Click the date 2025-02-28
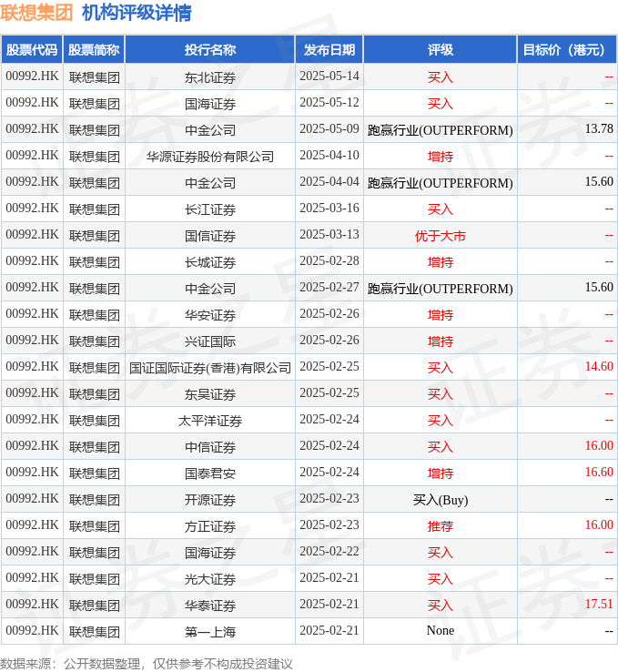 pos(329,261)
